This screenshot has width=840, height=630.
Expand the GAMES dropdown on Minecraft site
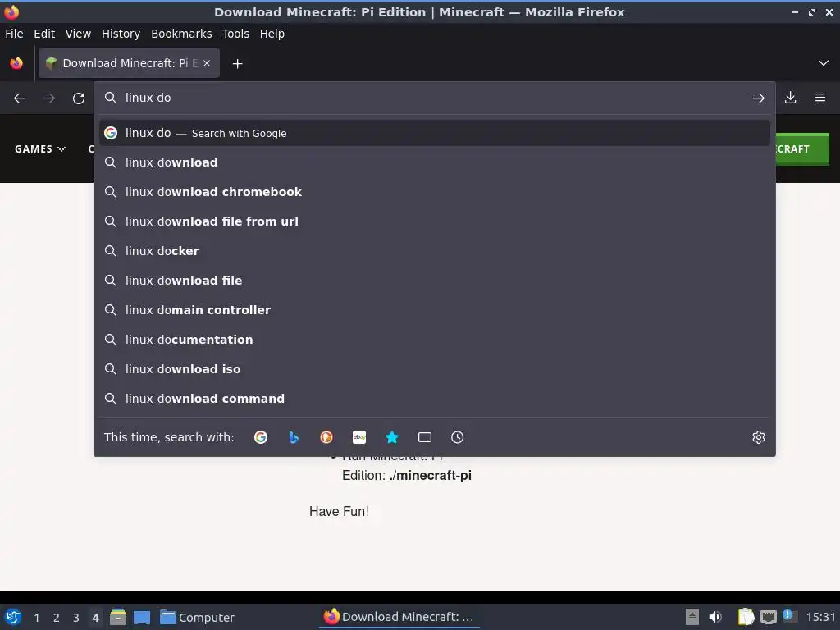(x=40, y=149)
